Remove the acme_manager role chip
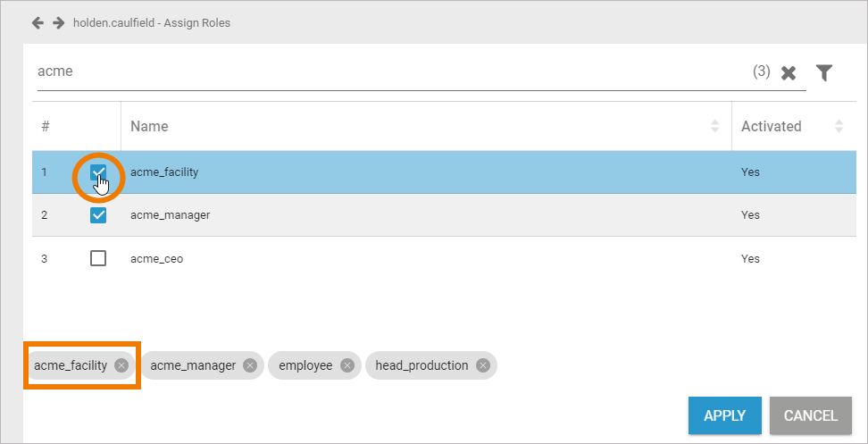 (250, 365)
